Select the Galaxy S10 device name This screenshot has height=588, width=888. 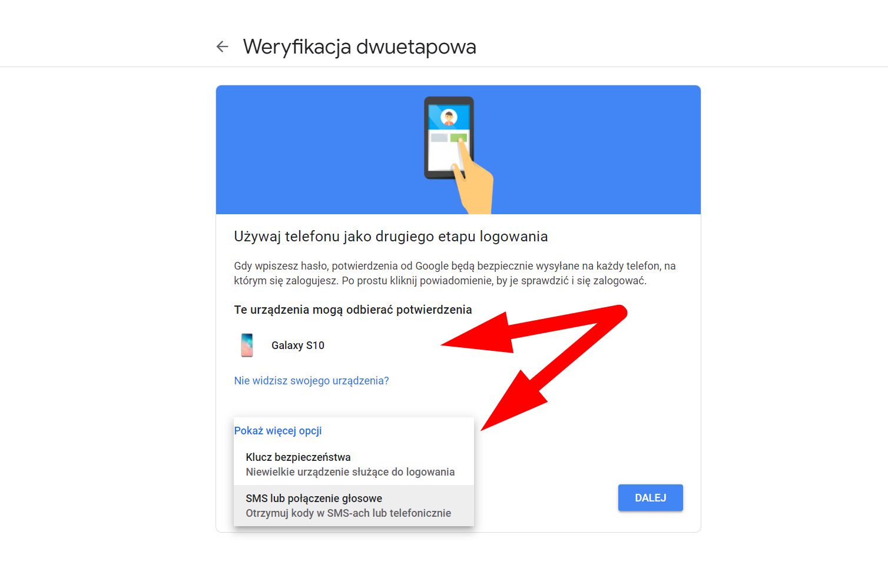tap(298, 346)
